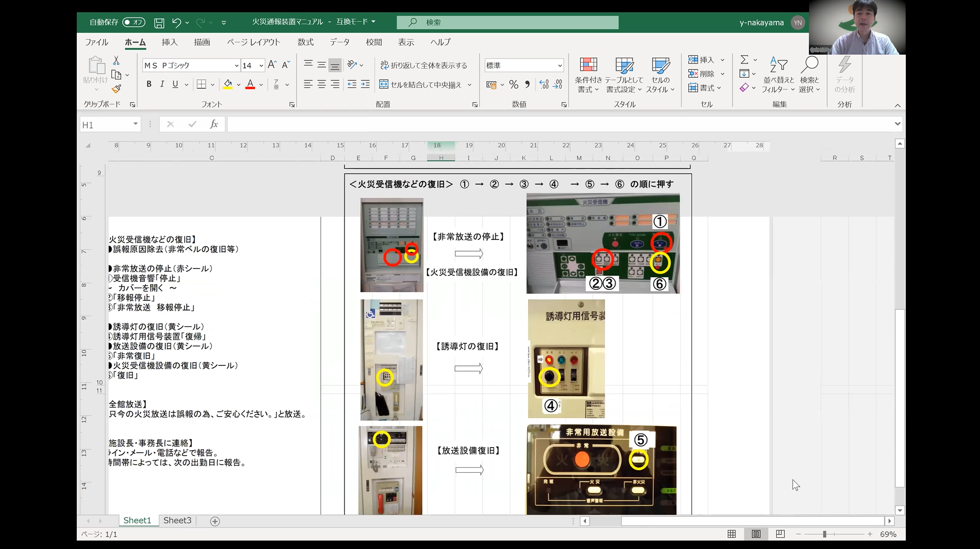Toggle the 自動保存 switch

[134, 23]
